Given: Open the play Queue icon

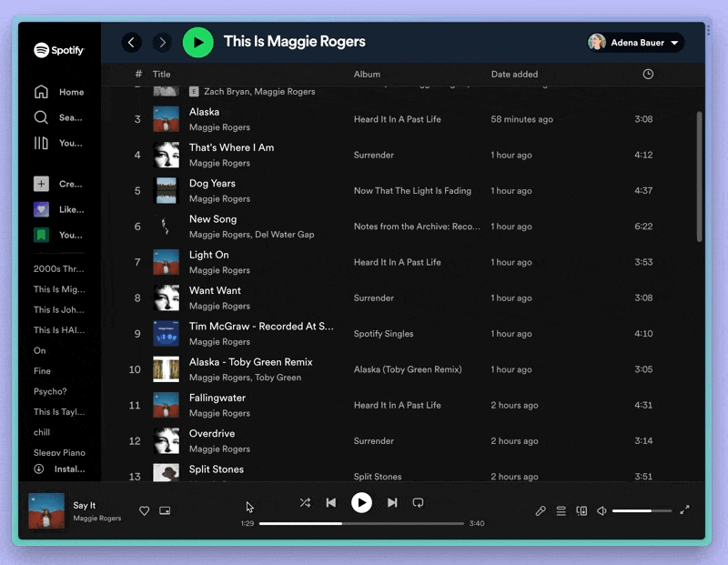Looking at the screenshot, I should click(561, 511).
